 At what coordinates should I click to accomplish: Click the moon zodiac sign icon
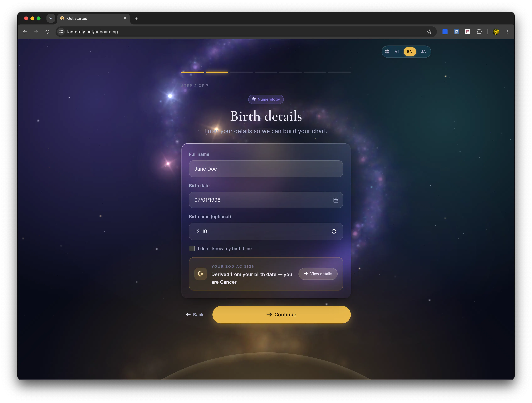click(201, 274)
